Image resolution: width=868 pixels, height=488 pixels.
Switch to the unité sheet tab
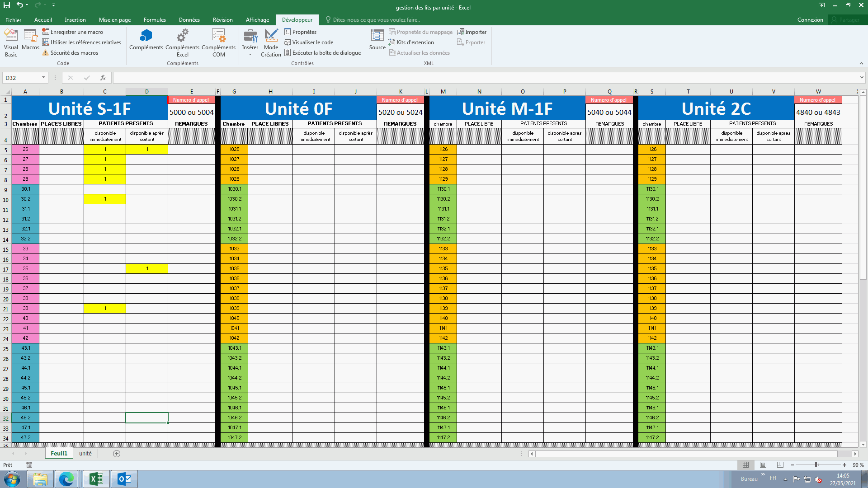(85, 453)
